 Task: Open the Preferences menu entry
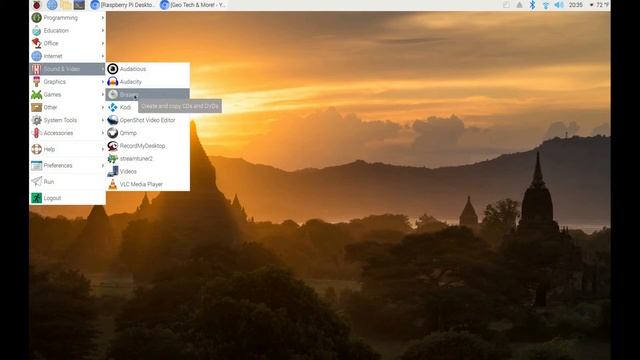click(x=68, y=165)
